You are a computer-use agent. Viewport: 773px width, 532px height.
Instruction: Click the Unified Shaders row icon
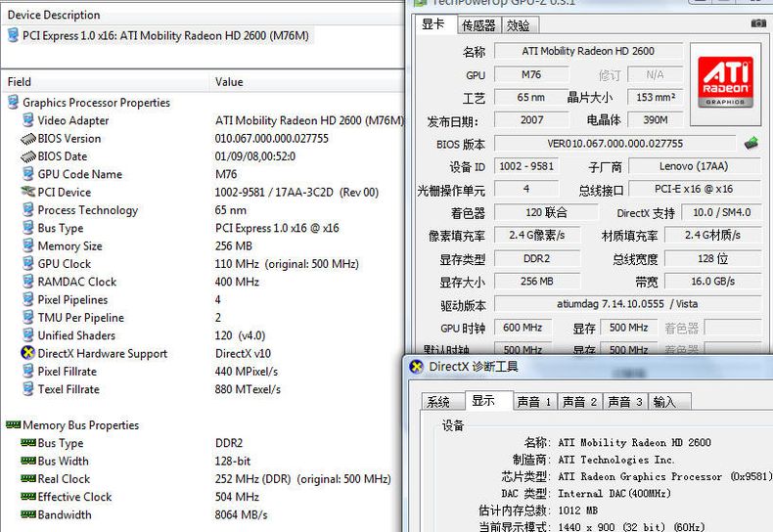click(28, 335)
